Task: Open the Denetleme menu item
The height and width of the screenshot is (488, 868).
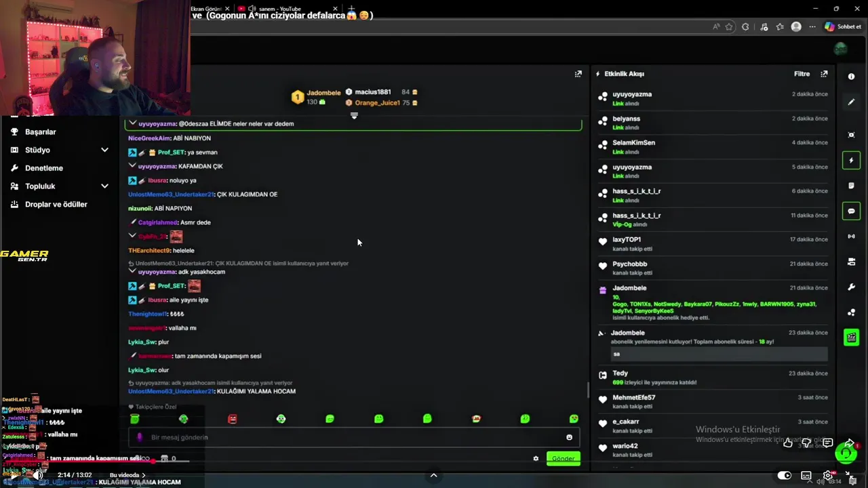Action: pyautogui.click(x=44, y=168)
